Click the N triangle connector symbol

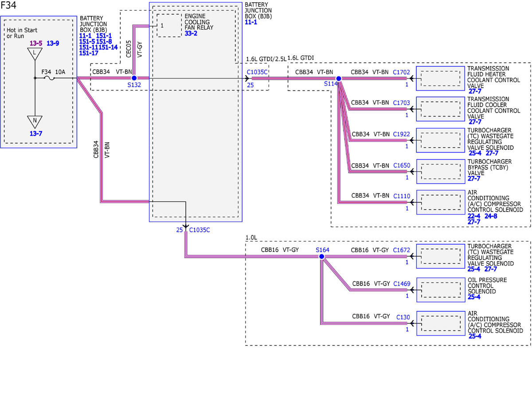(x=35, y=121)
